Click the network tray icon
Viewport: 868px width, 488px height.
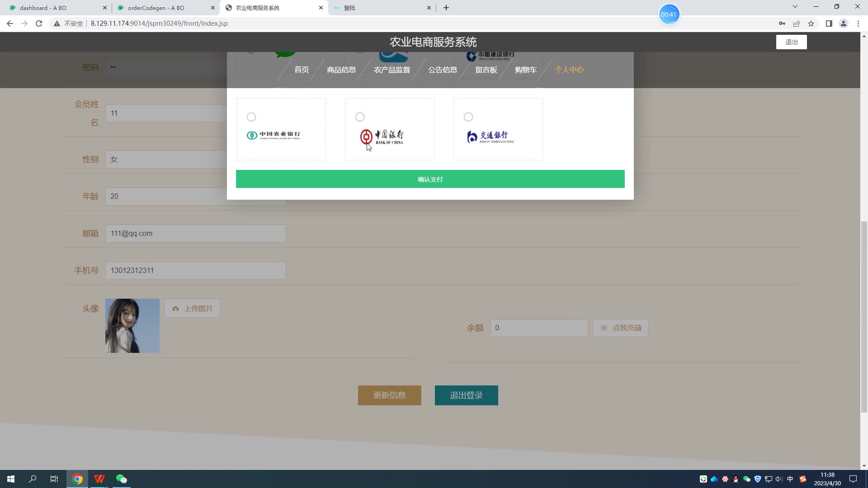coord(769,479)
